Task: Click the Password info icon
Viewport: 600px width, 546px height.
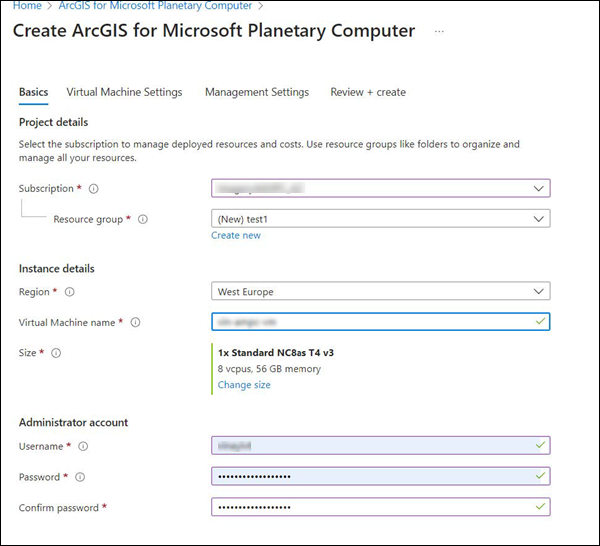Action: pos(80,477)
